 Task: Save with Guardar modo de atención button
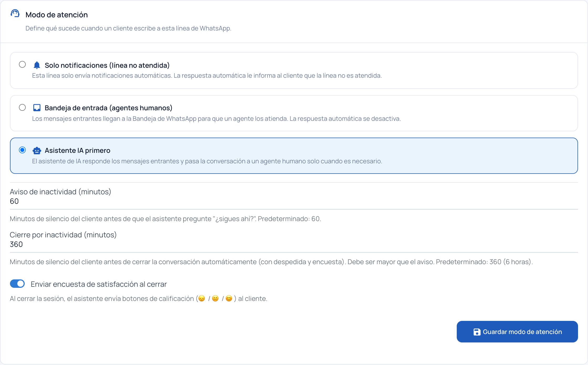pyautogui.click(x=517, y=332)
